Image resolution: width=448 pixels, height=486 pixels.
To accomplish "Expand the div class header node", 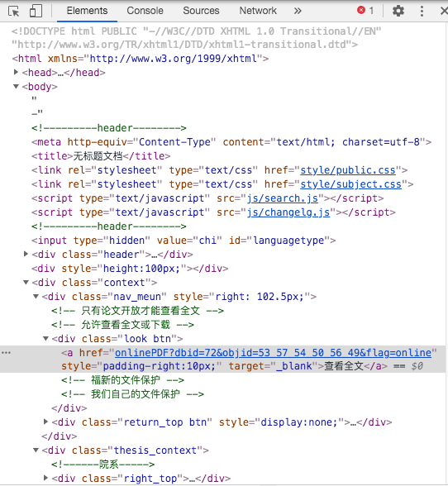I will 26,255.
